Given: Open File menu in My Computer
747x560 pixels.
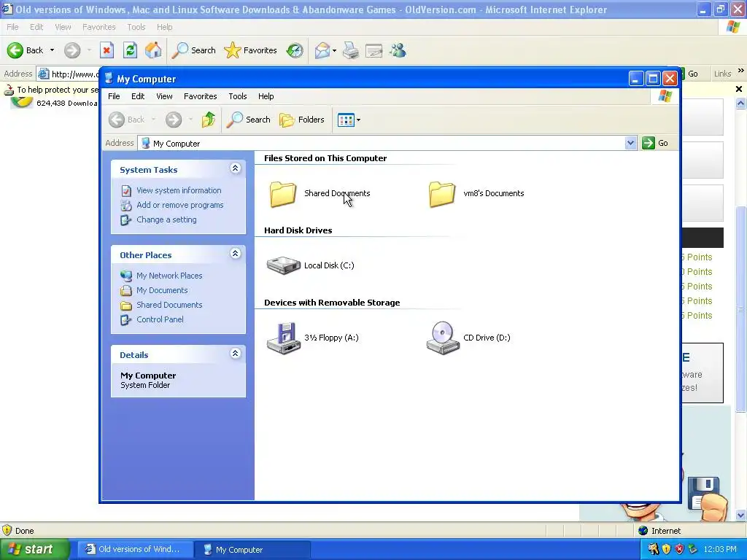Looking at the screenshot, I should pyautogui.click(x=114, y=96).
